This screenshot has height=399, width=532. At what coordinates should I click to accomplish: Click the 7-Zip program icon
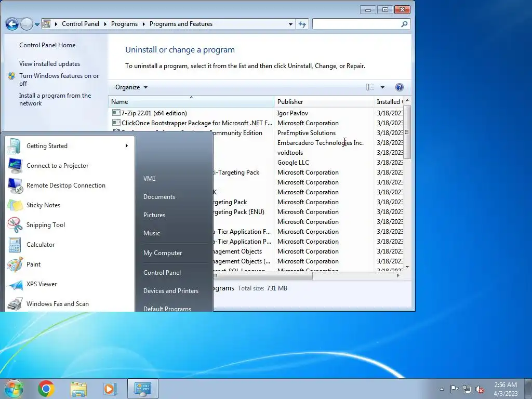116,113
